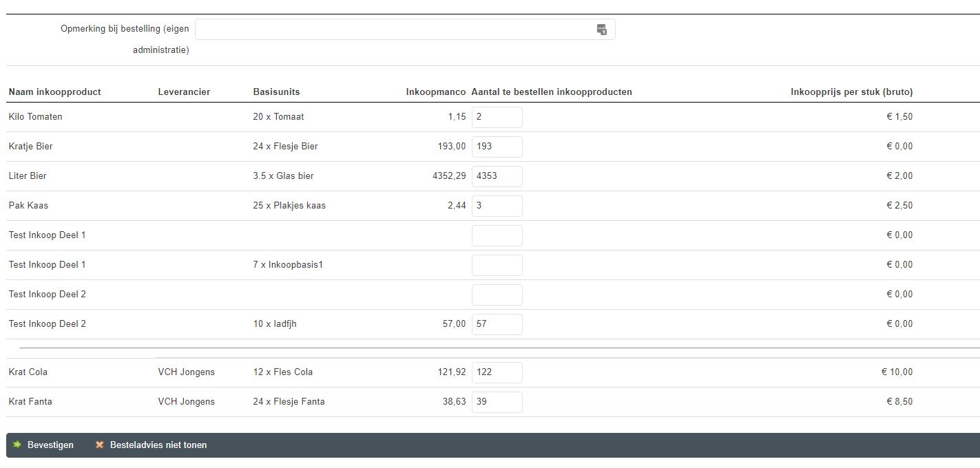Confirm the order with Bevestigen
The height and width of the screenshot is (468, 980).
pos(43,445)
